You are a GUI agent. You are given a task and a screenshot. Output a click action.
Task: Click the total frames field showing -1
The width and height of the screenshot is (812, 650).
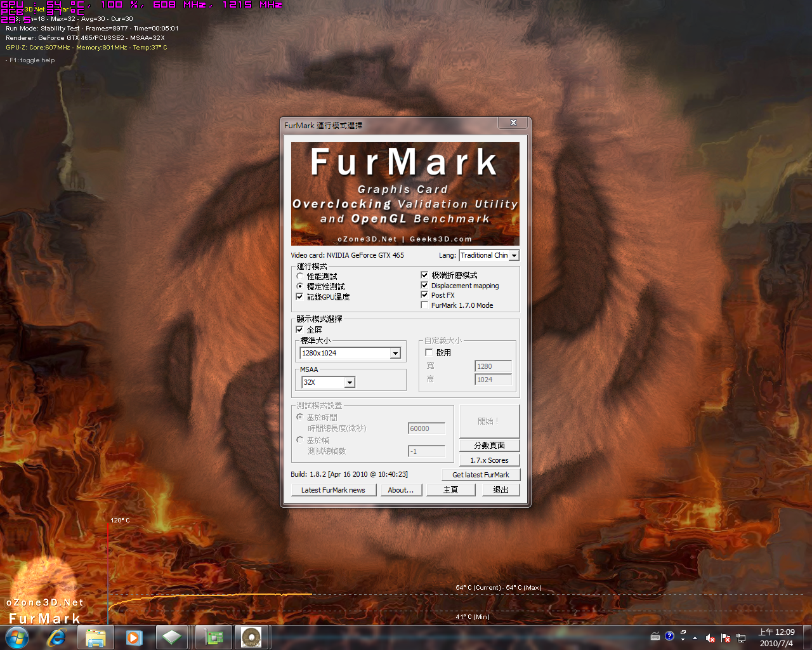coord(426,451)
